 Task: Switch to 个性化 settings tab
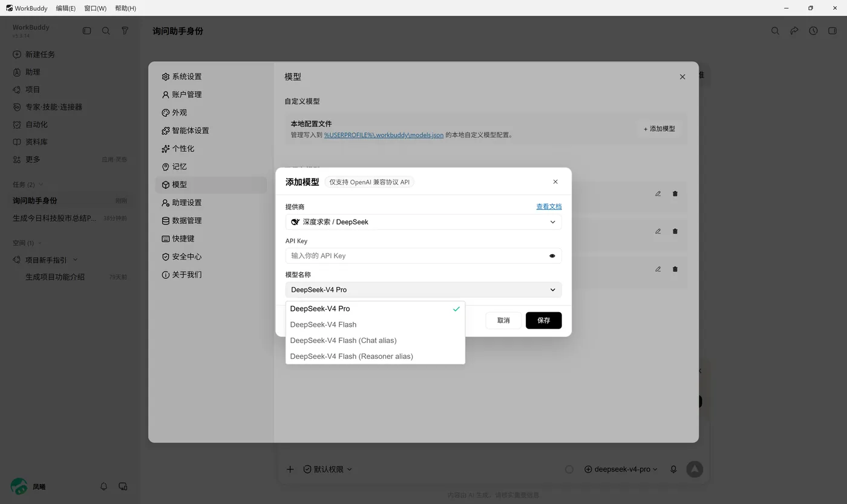(x=211, y=149)
